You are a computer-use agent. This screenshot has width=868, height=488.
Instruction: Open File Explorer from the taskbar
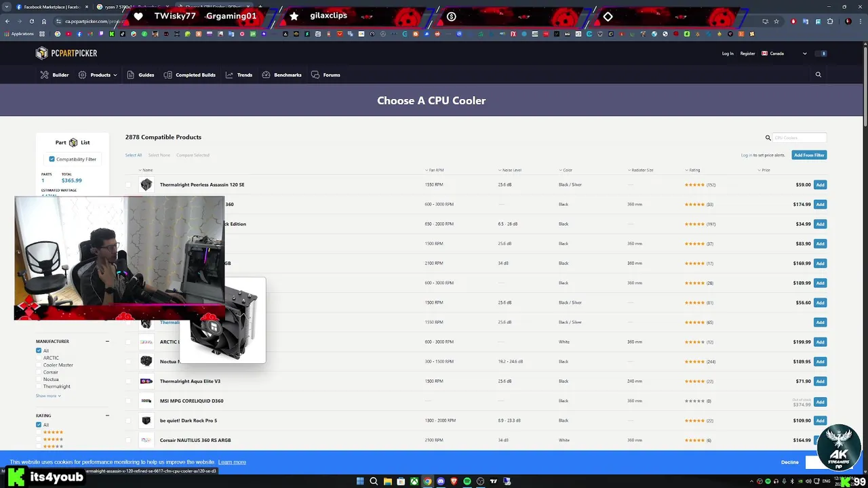click(387, 481)
